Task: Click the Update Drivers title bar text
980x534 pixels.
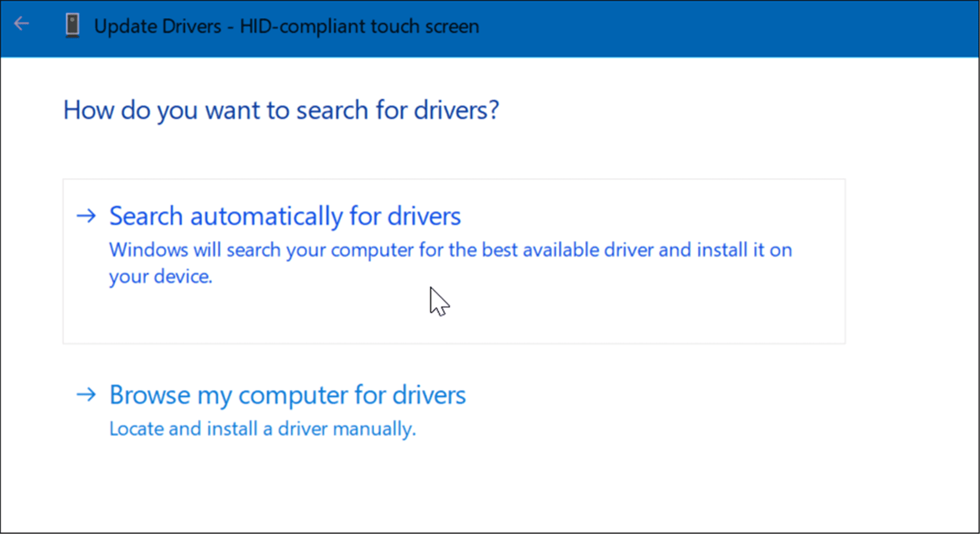Action: point(286,26)
